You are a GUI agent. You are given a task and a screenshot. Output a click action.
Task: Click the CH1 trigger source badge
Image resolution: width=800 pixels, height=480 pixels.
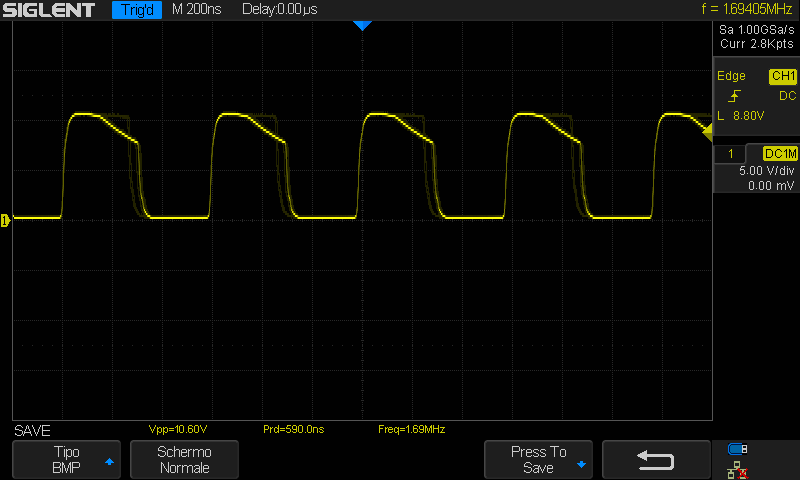783,76
